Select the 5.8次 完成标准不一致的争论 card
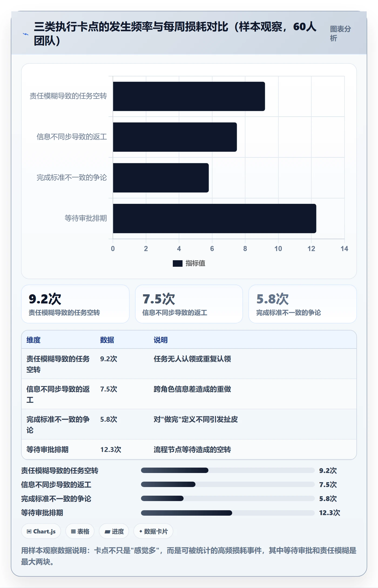 coord(303,304)
